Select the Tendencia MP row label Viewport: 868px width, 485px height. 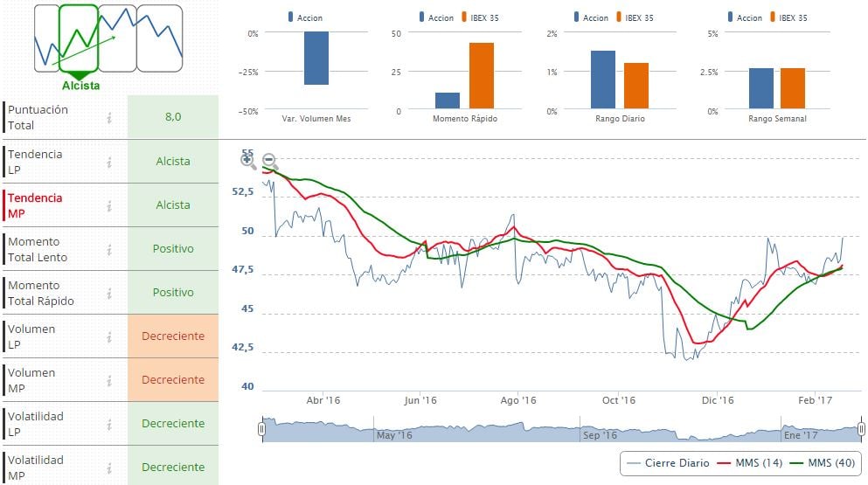(x=35, y=205)
